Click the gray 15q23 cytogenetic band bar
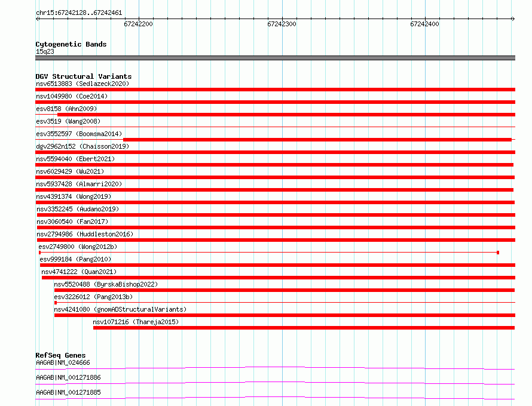The height and width of the screenshot is (406, 532). (275, 58)
